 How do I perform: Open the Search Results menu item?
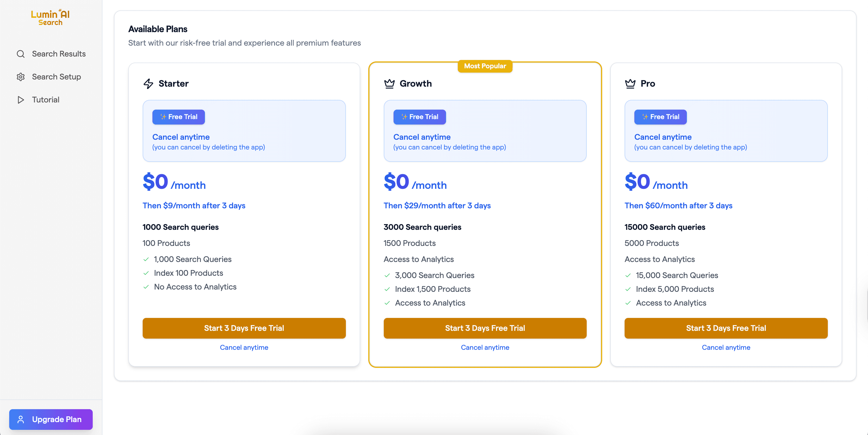point(59,54)
